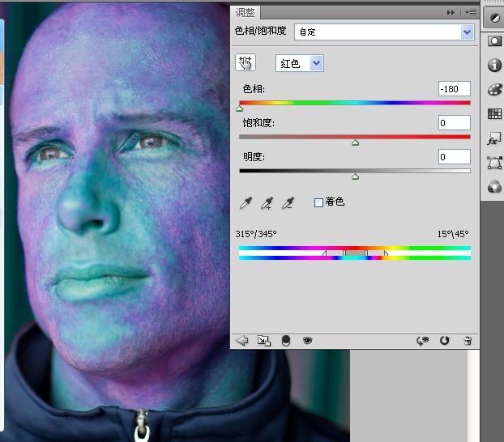Image resolution: width=504 pixels, height=442 pixels.
Task: Toggle adjustment layer visibility eye
Action: (307, 340)
